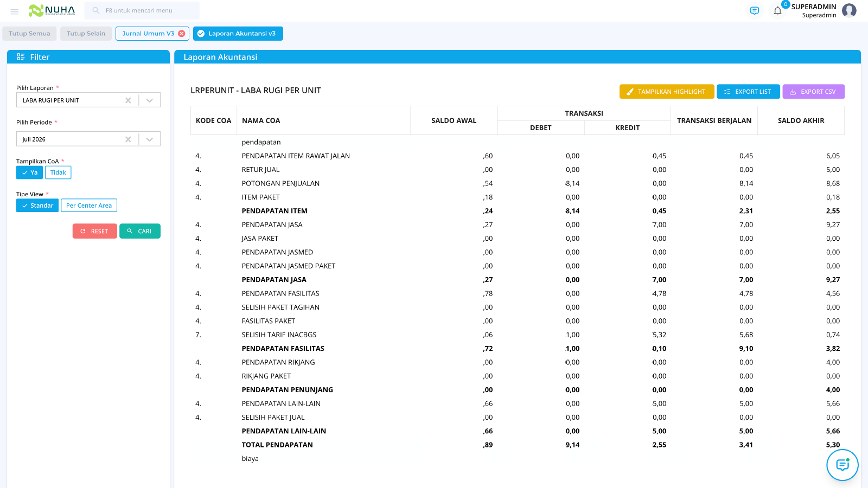Screen dimensions: 868x488
Task: Focus the F8 menu search field
Action: point(142,10)
